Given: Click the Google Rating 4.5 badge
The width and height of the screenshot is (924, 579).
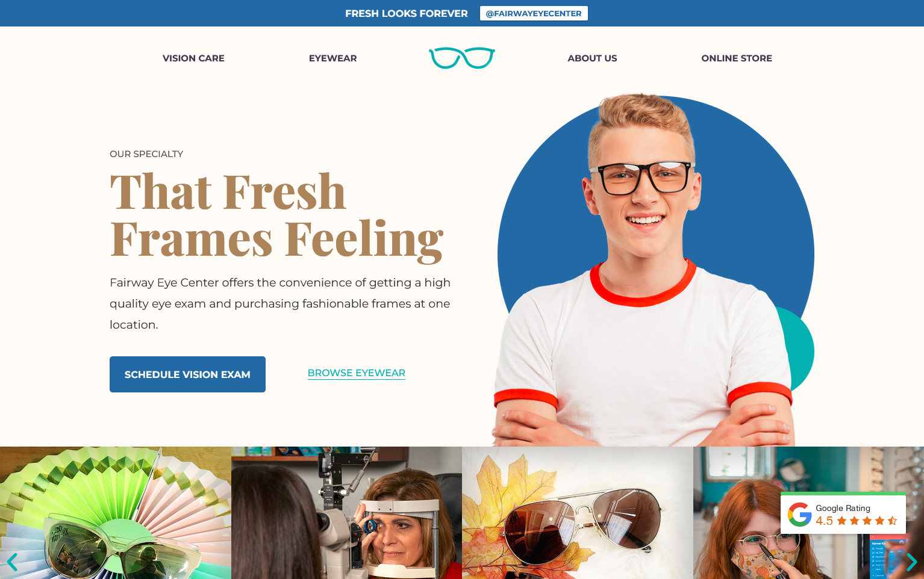Looking at the screenshot, I should pos(843,513).
